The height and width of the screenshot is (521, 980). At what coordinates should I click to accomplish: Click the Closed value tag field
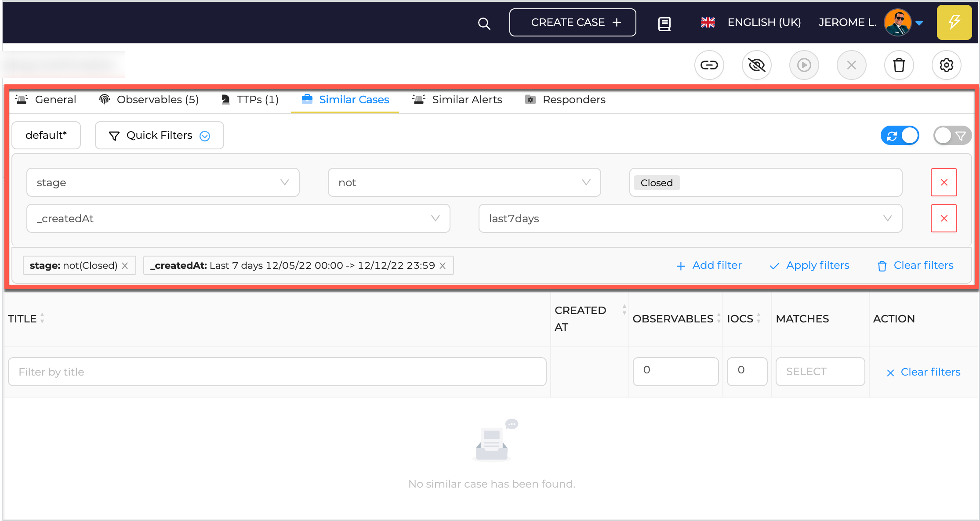point(766,182)
